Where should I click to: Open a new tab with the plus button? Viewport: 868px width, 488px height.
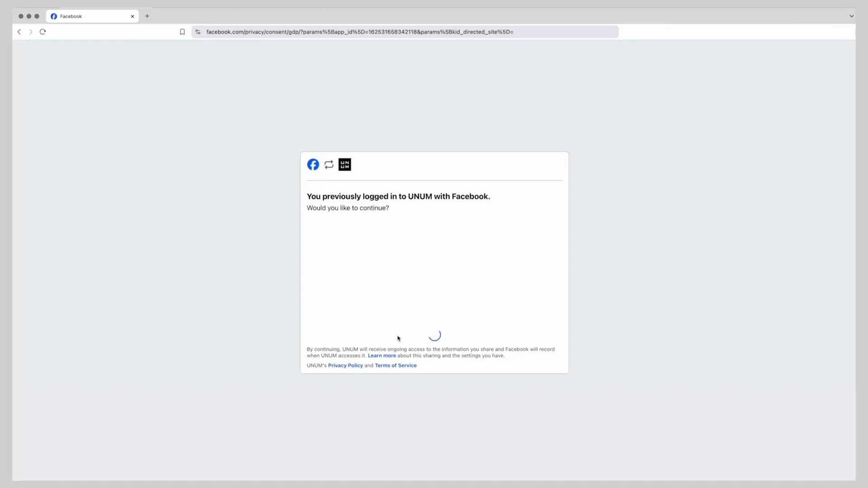pyautogui.click(x=147, y=16)
